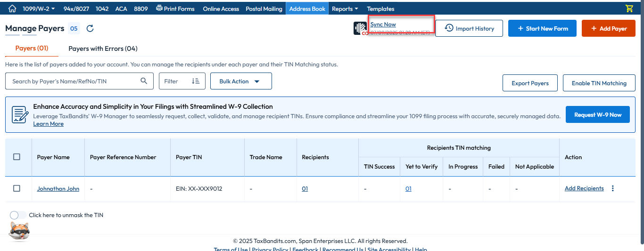Click Add Recipients link
The image size is (644, 251).
[584, 188]
